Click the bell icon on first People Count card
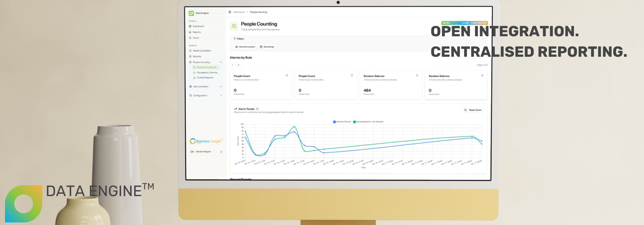644x225 pixels. pyautogui.click(x=287, y=75)
